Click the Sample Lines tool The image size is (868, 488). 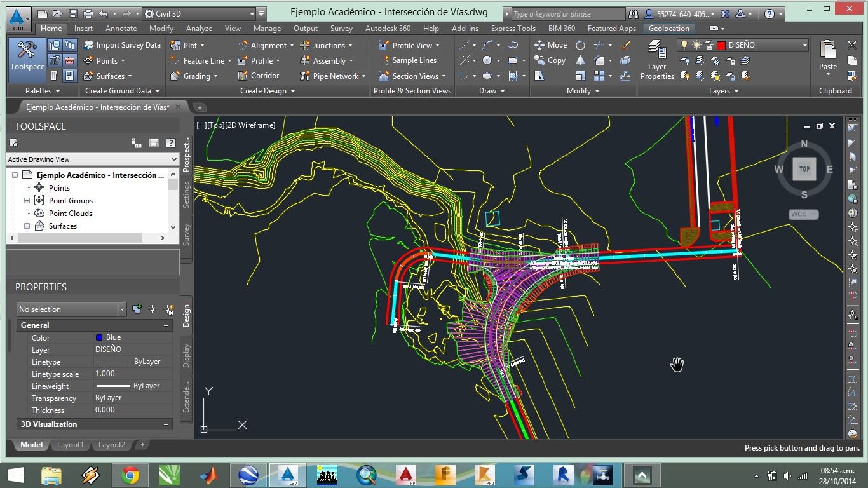point(407,60)
